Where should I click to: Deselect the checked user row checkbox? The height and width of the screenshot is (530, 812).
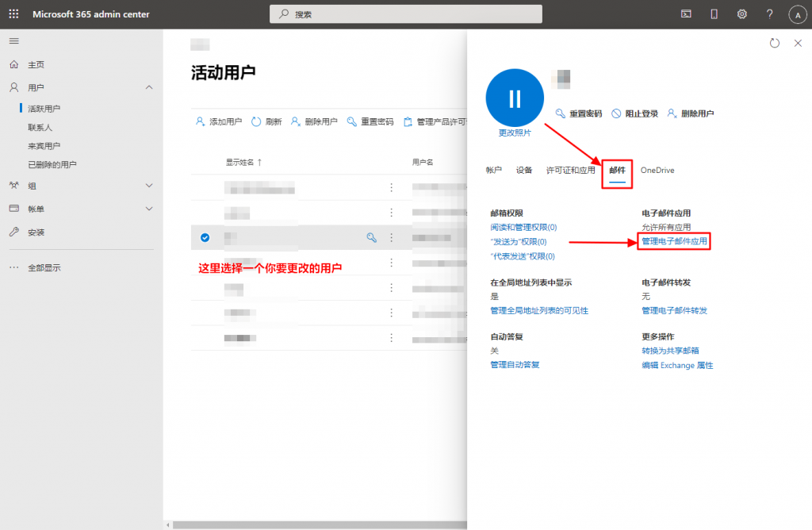pos(205,237)
